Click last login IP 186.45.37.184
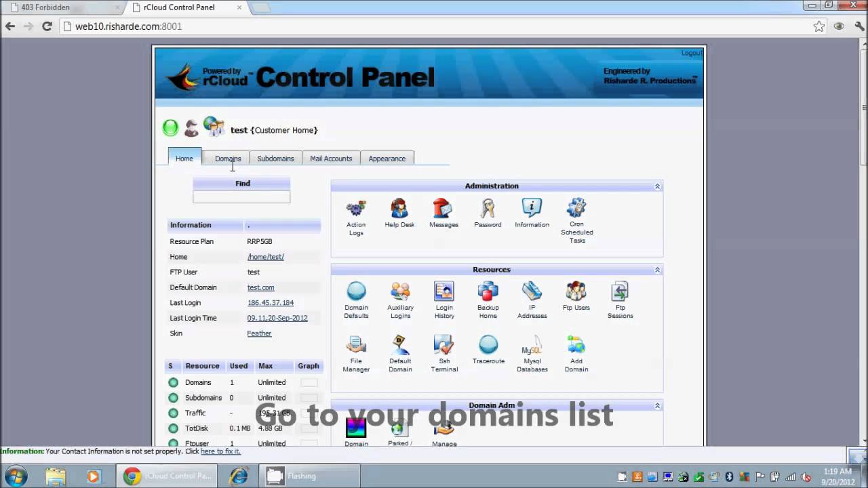The height and width of the screenshot is (488, 868). [x=271, y=303]
